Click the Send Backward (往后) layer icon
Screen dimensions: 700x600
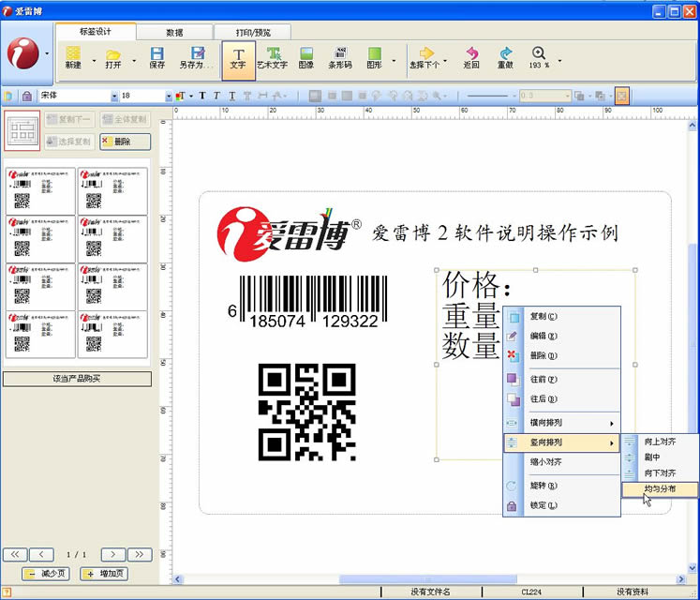(513, 399)
